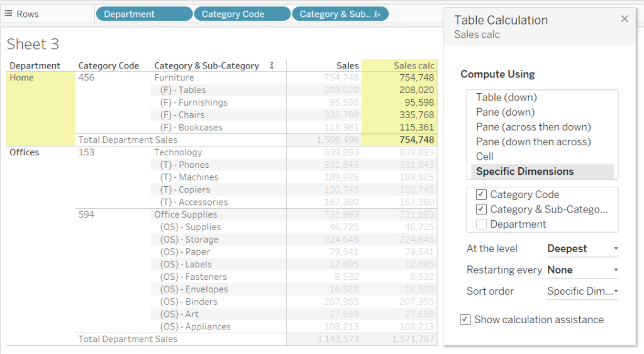Select Cell in Compute Using list

coord(485,157)
